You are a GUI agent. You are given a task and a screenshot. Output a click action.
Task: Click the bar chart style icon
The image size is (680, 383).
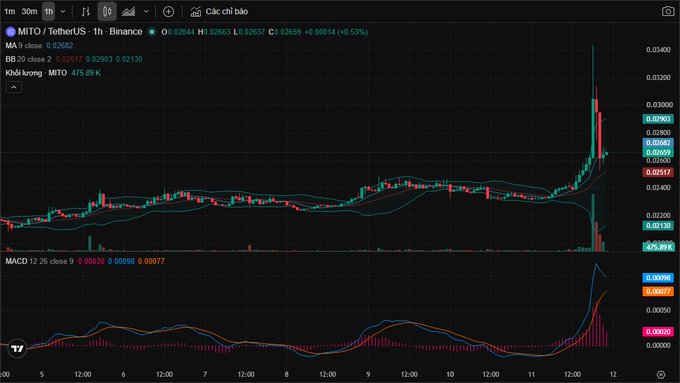[85, 12]
